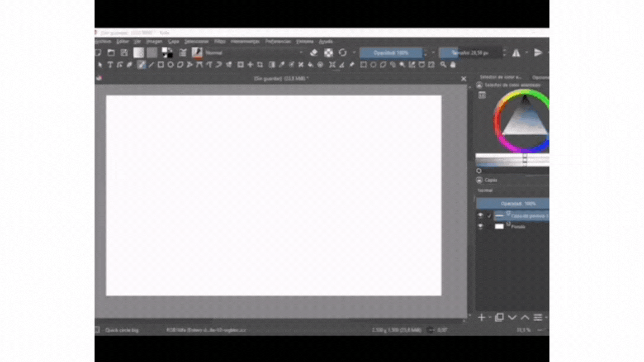644x362 pixels.
Task: Click the Capa panel header
Action: pyautogui.click(x=490, y=180)
